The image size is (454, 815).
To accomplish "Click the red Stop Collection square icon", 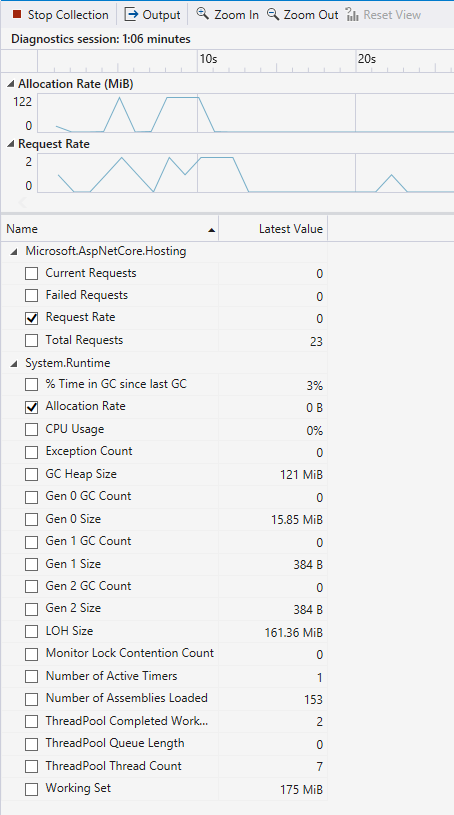I will [x=16, y=14].
